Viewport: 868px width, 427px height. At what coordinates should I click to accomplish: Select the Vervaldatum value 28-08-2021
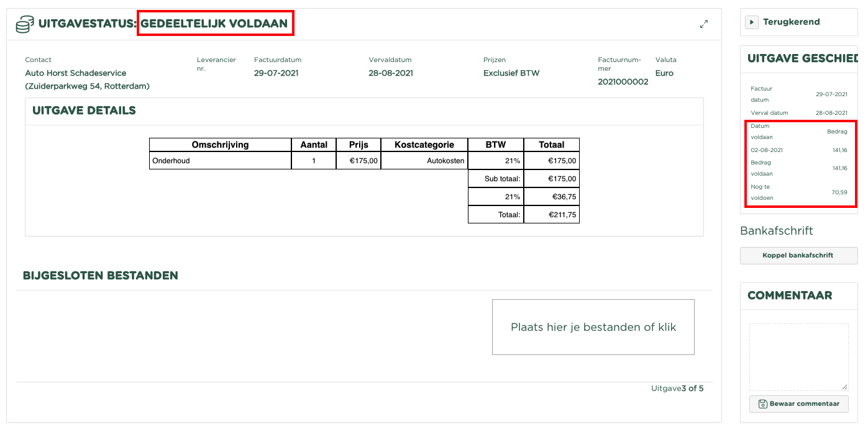(391, 73)
